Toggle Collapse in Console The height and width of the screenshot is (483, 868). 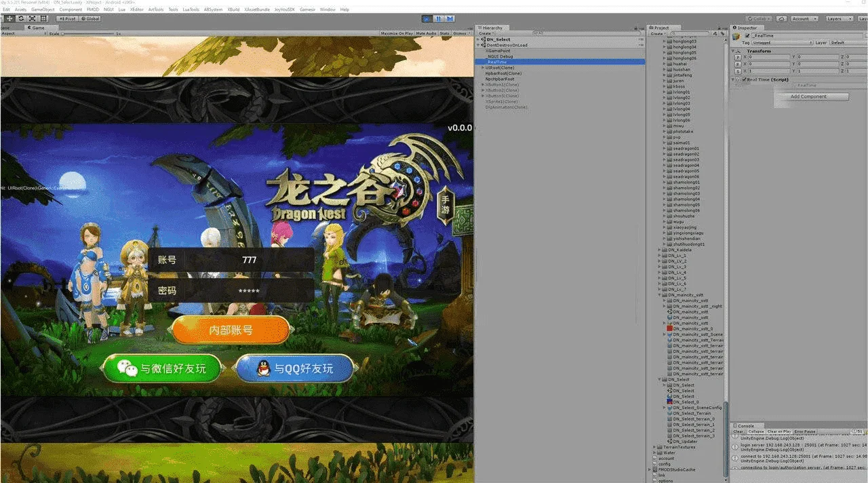(x=756, y=431)
